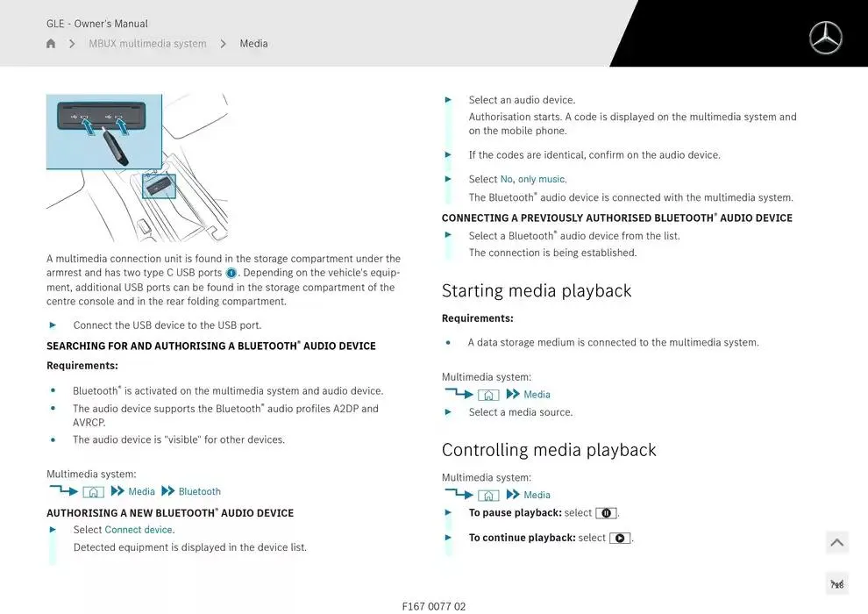Click Media link under Controlling media playback
Viewport: 868px width, 614px height.
[537, 496]
